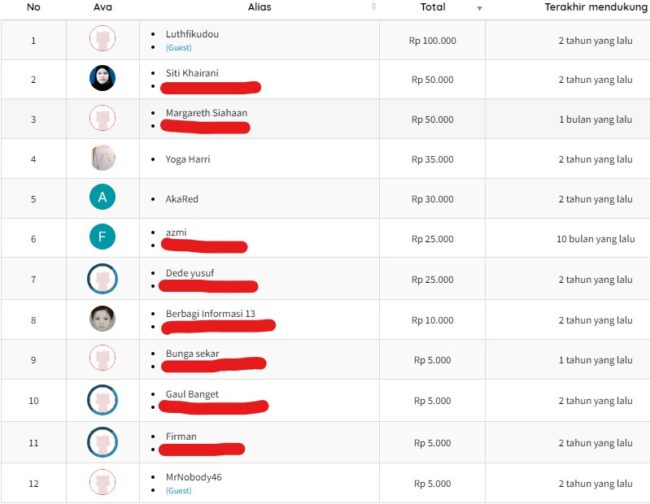Click the teal F avatar for azmi
The width and height of the screenshot is (650, 504).
[x=102, y=237]
